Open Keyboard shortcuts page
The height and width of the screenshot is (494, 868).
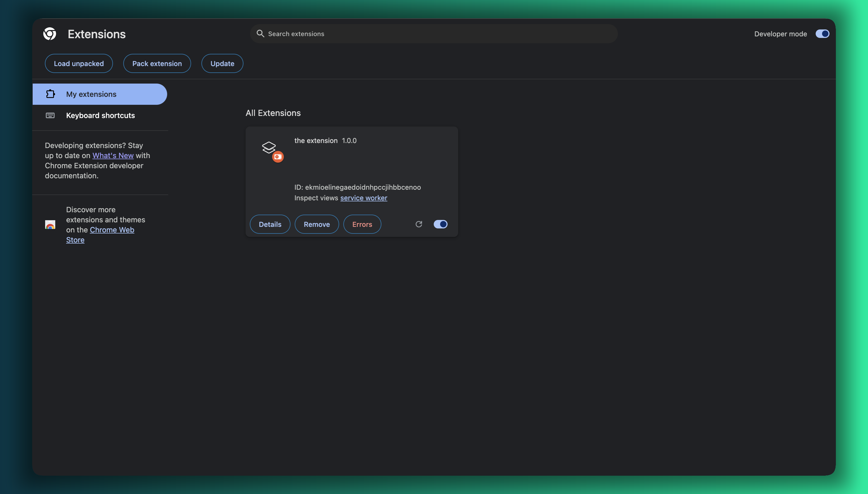tap(100, 115)
